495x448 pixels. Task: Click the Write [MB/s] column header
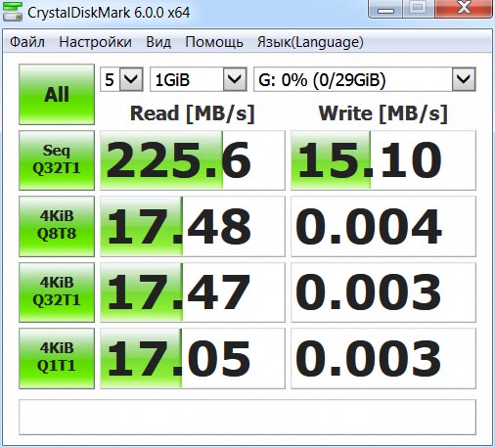[383, 113]
